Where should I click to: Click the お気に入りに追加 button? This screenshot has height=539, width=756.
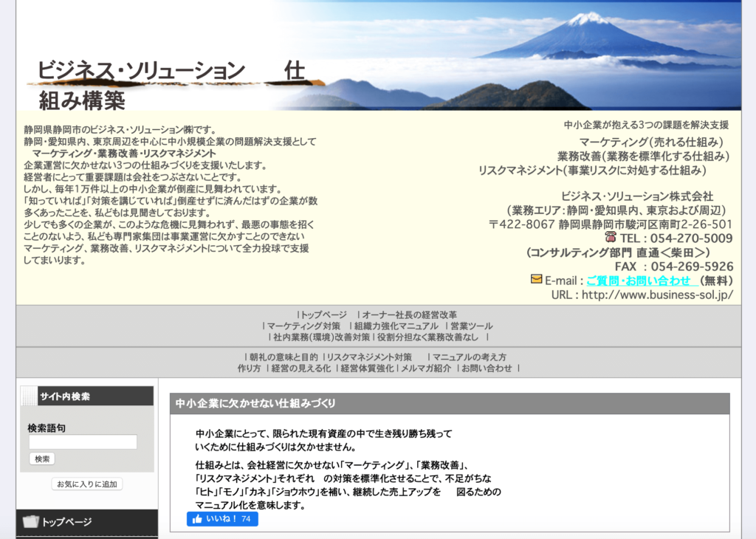(x=87, y=484)
